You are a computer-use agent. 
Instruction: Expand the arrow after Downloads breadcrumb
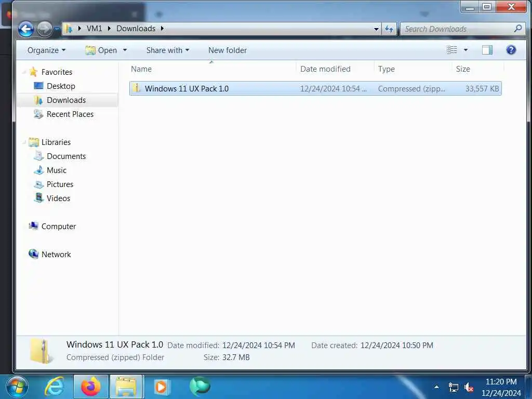point(162,29)
